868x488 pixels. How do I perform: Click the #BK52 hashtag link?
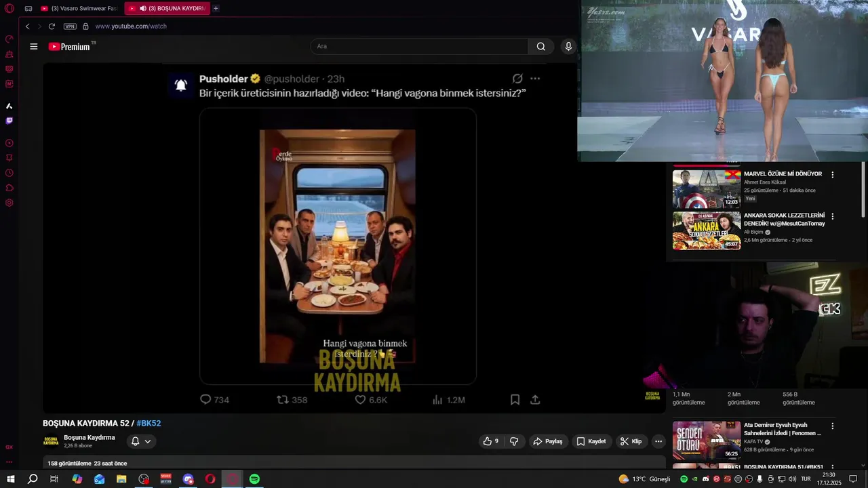149,424
